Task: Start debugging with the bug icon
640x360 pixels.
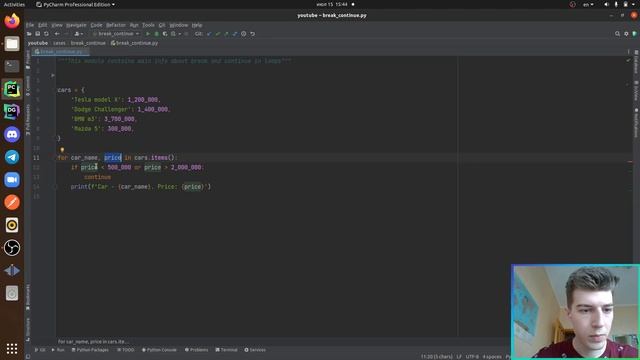Action: [156, 34]
